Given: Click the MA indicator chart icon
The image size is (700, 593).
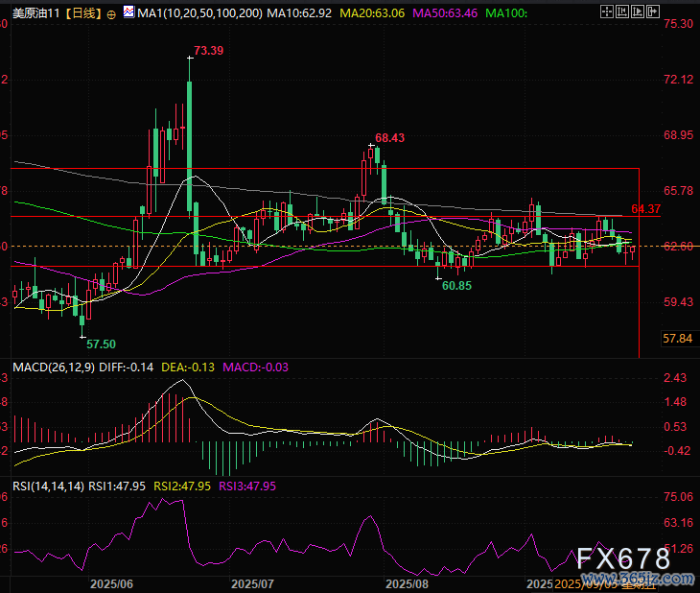Looking at the screenshot, I should (x=128, y=13).
